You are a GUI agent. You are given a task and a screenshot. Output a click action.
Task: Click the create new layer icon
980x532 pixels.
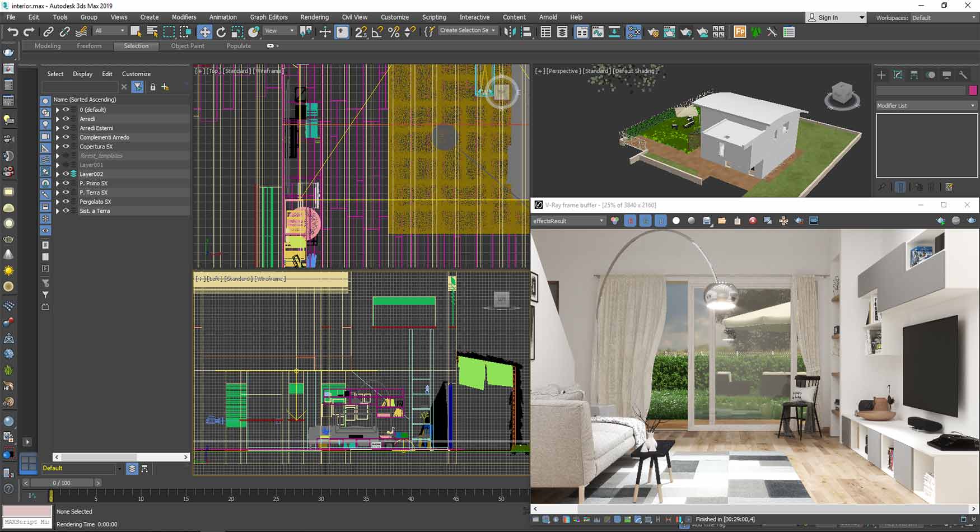[x=165, y=87]
